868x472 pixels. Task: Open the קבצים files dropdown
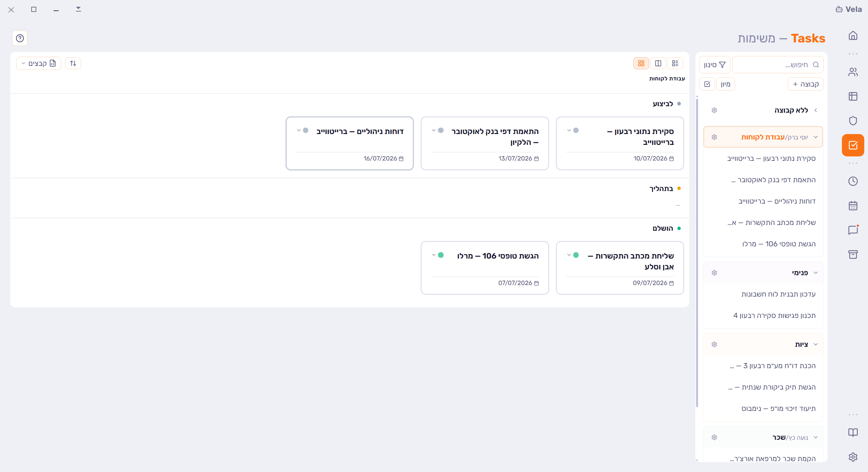39,63
